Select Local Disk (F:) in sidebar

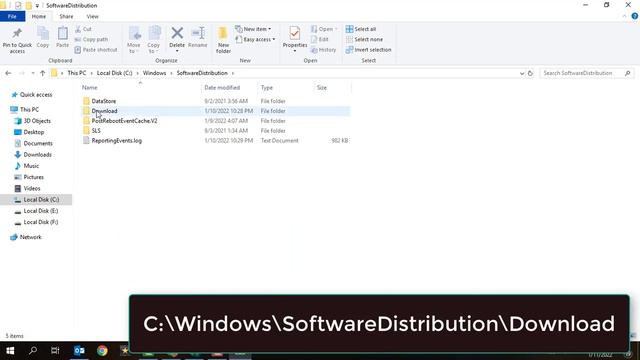click(x=41, y=222)
